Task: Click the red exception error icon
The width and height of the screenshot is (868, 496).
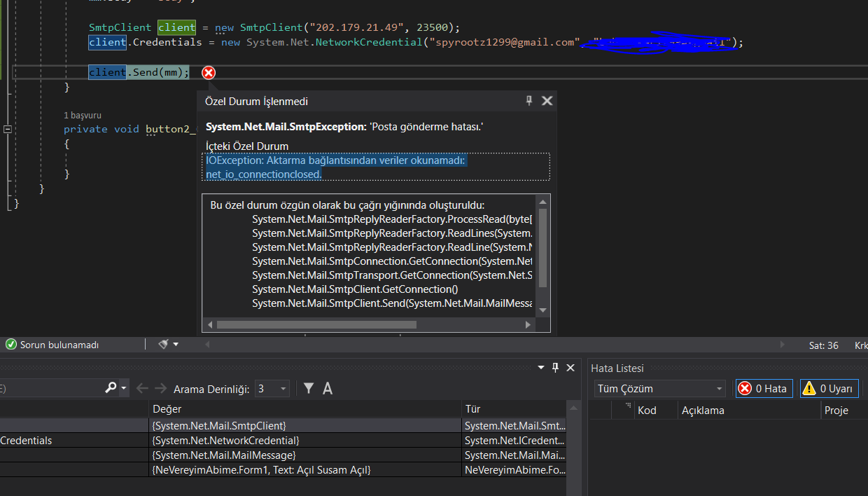Action: coord(209,72)
